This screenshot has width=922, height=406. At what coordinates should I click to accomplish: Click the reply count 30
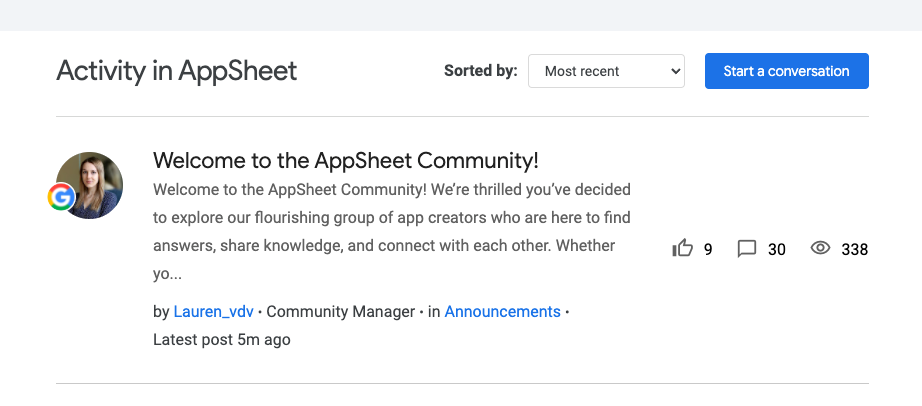click(x=776, y=249)
